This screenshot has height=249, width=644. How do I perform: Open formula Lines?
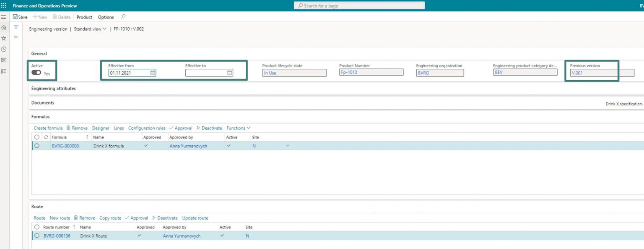coord(119,128)
